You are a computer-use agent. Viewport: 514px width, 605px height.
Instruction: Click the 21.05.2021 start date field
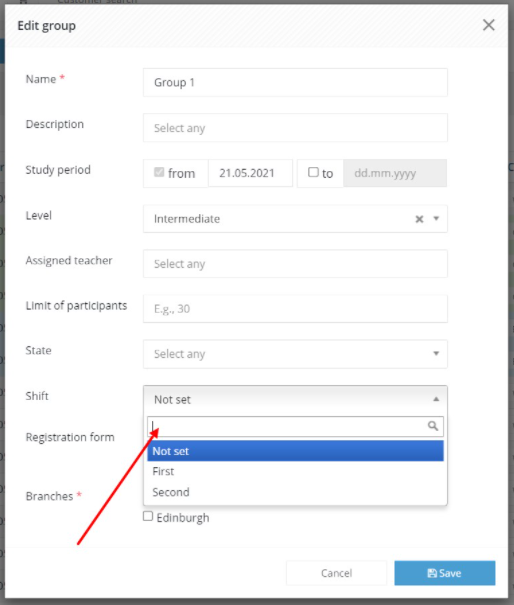pyautogui.click(x=250, y=173)
